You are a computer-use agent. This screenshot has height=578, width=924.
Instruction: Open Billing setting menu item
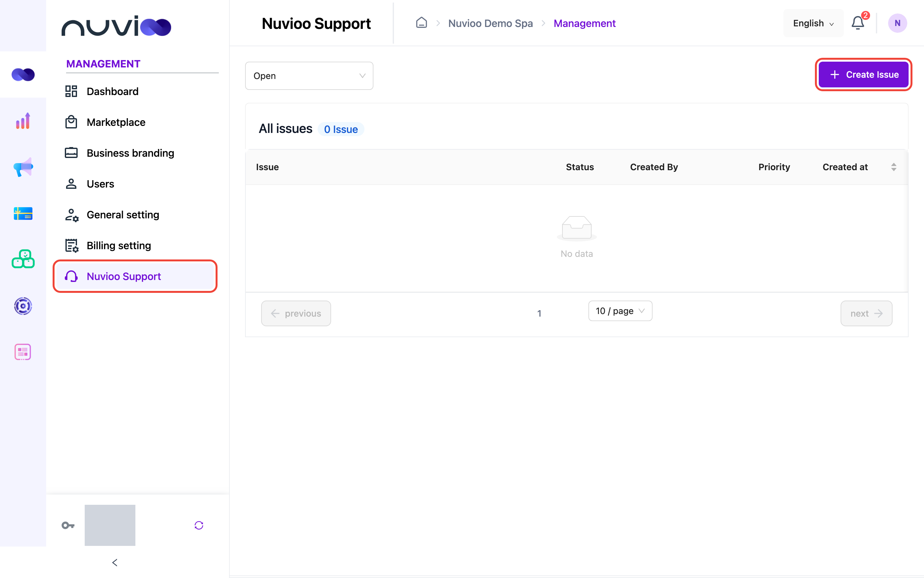click(x=135, y=245)
